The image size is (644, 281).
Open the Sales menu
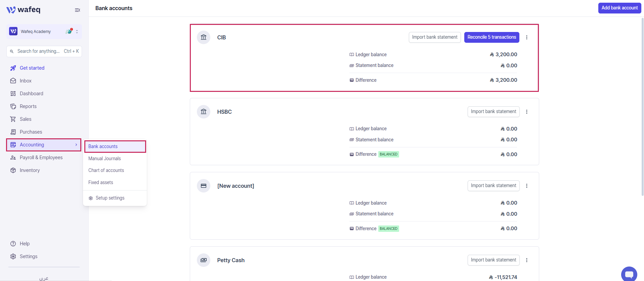26,119
